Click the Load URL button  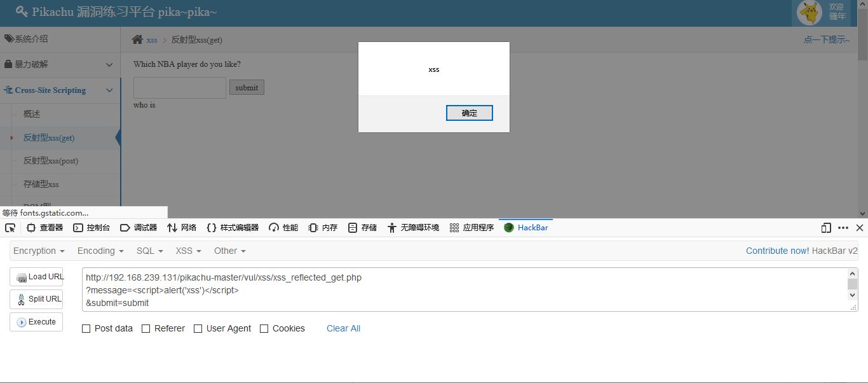(x=36, y=277)
